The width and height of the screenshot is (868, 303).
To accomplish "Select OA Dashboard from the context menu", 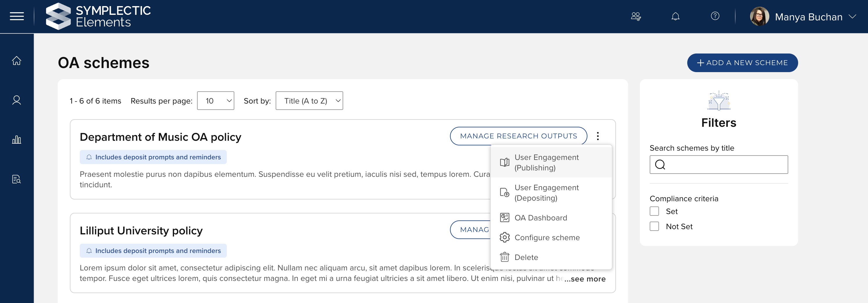I will 541,218.
